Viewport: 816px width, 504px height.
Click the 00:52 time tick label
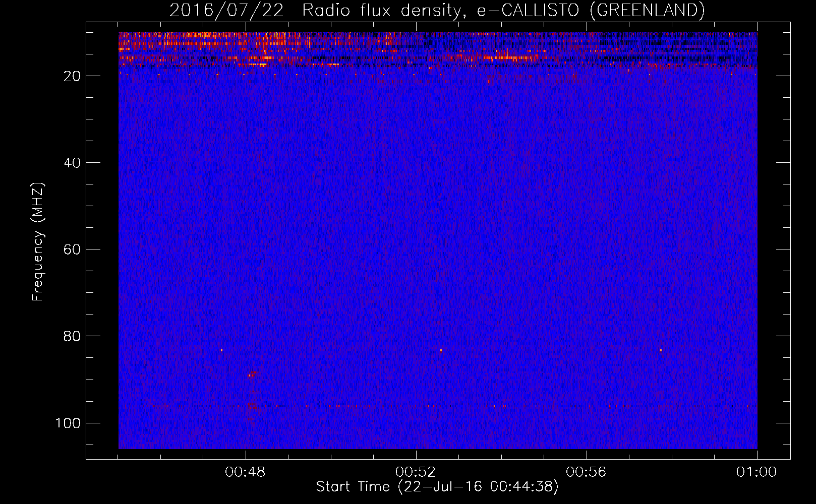pos(416,472)
